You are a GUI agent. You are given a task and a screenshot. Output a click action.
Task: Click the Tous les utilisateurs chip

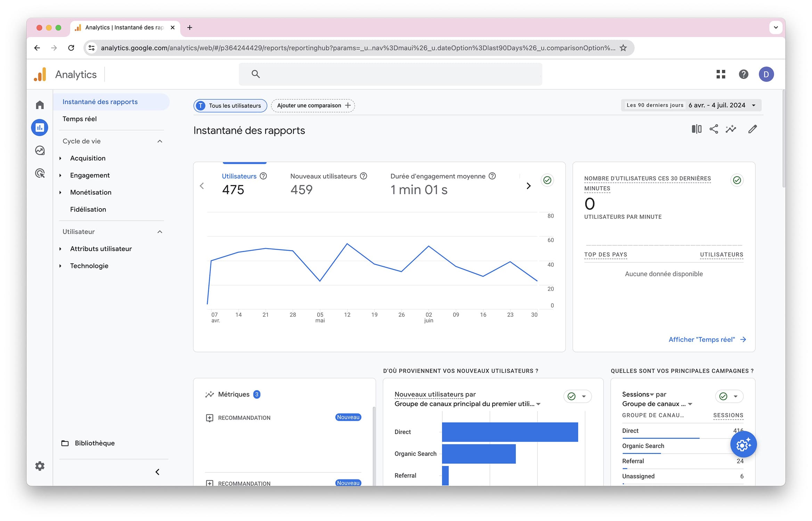click(x=230, y=106)
